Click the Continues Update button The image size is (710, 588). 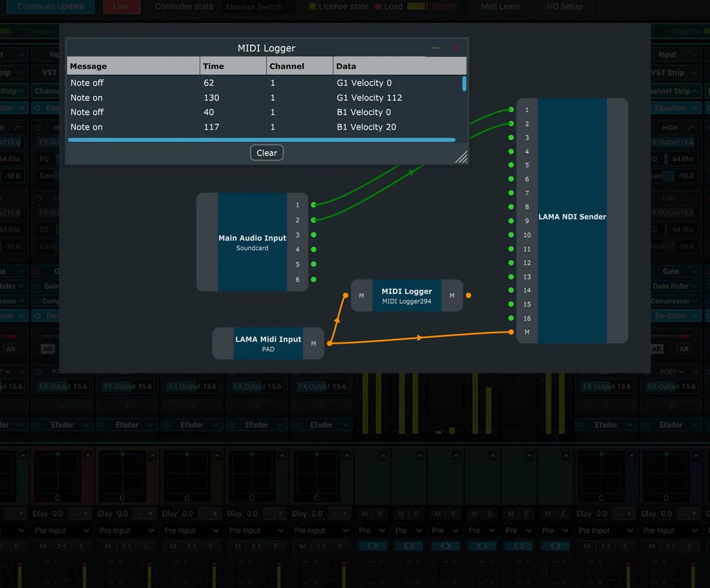coord(50,6)
